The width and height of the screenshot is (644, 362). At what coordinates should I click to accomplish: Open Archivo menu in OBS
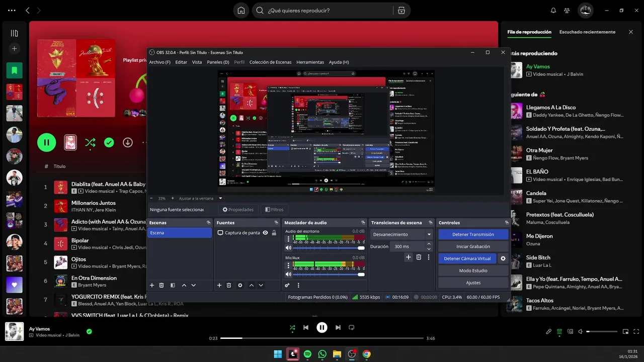click(x=159, y=62)
